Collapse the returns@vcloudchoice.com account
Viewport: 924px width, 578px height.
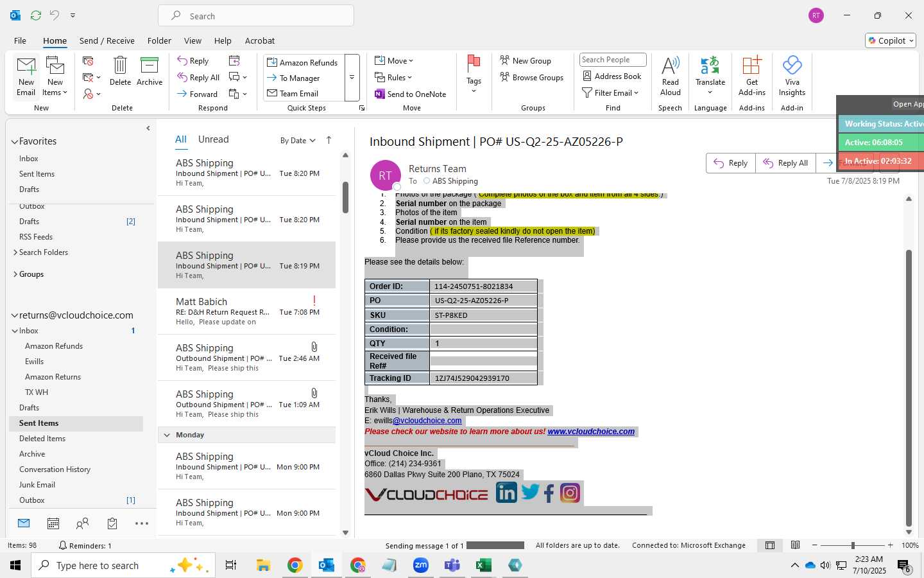click(x=15, y=315)
